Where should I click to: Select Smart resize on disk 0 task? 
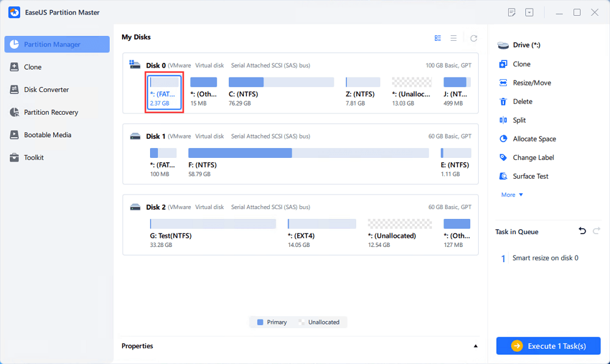[545, 258]
